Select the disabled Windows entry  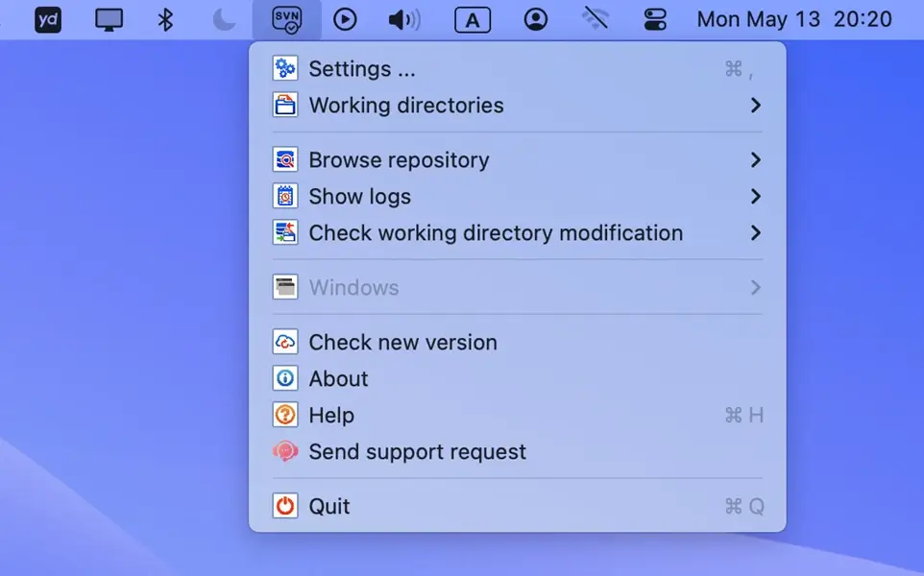tap(518, 287)
